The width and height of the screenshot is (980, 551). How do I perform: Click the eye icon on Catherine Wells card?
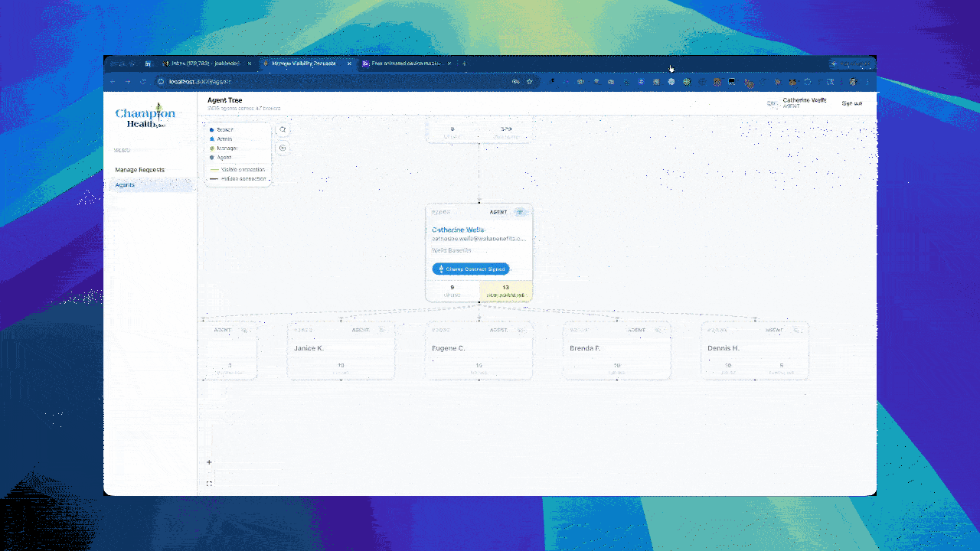521,212
